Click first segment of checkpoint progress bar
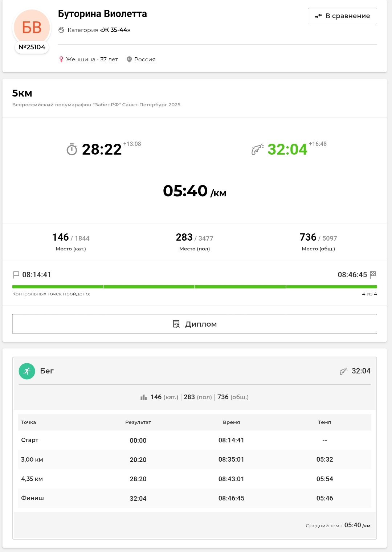Image resolution: width=392 pixels, height=552 pixels. pos(58,287)
